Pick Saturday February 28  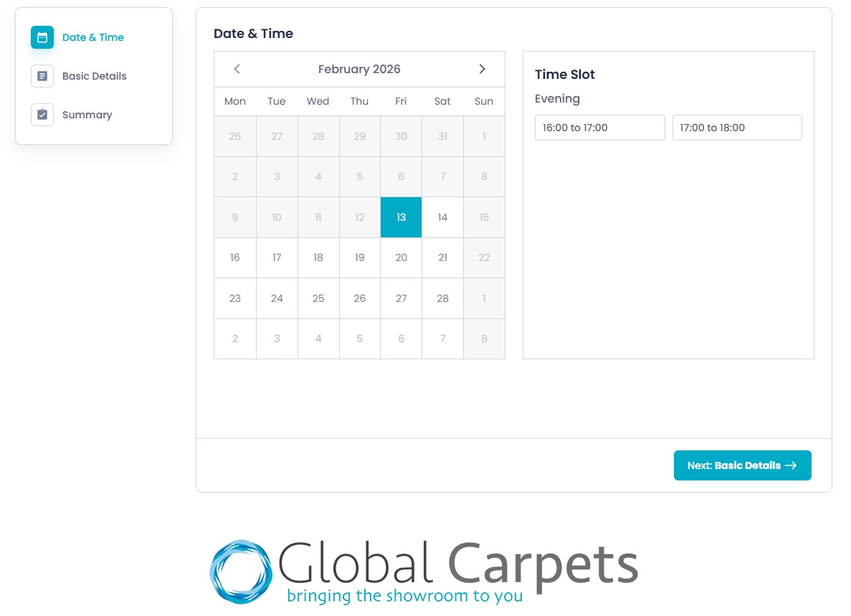click(442, 298)
